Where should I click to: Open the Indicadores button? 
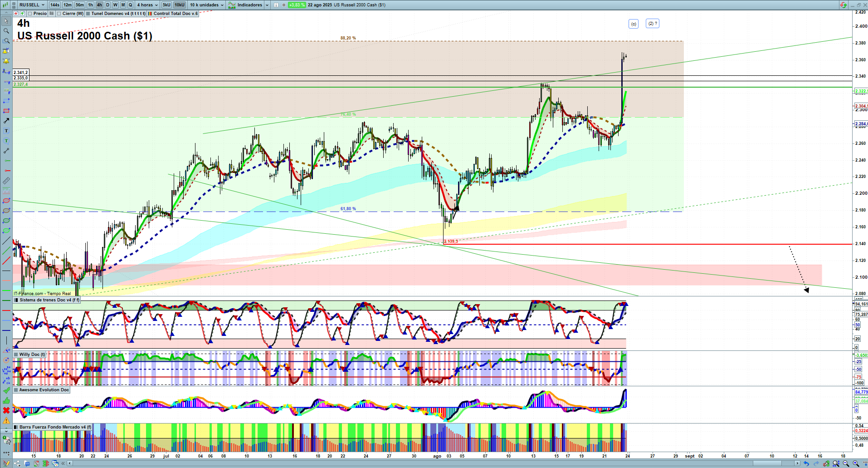point(249,5)
